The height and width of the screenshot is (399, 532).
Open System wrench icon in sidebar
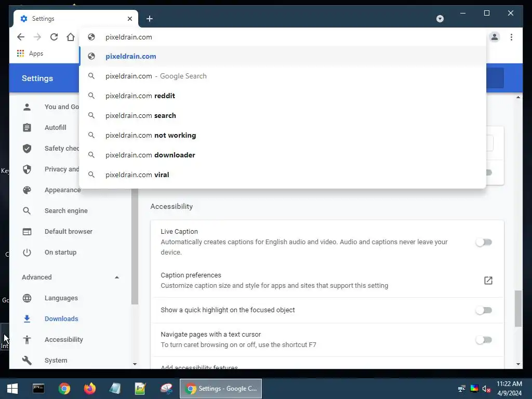(27, 361)
